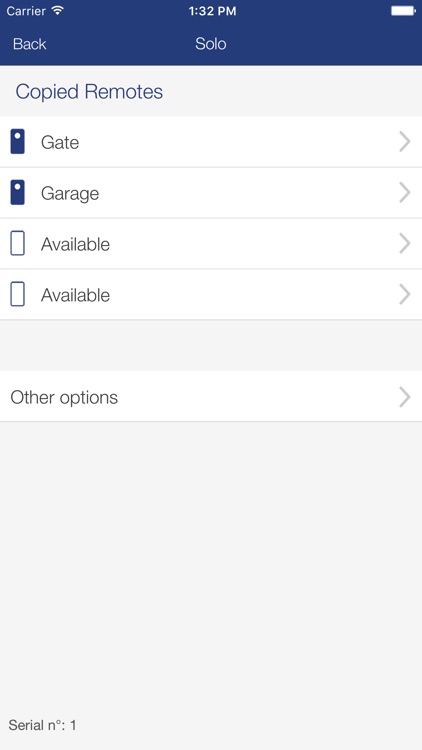
Task: Tap the filled remote icon beside Garage
Action: (18, 192)
